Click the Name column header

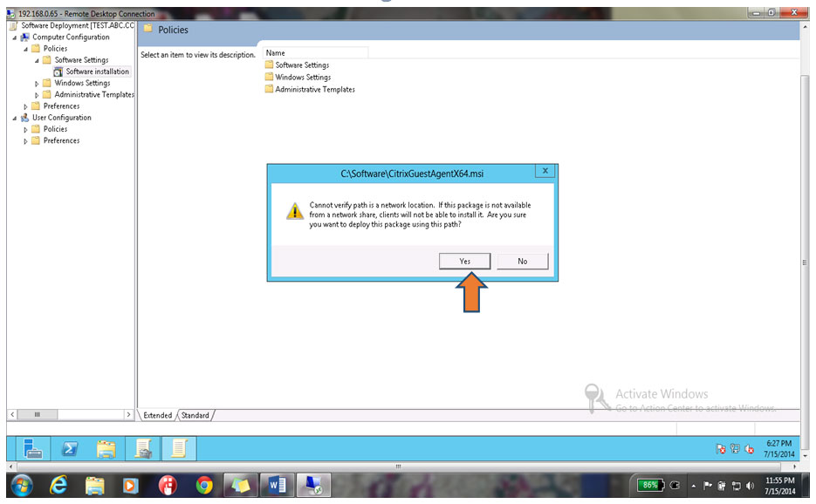tap(315, 53)
